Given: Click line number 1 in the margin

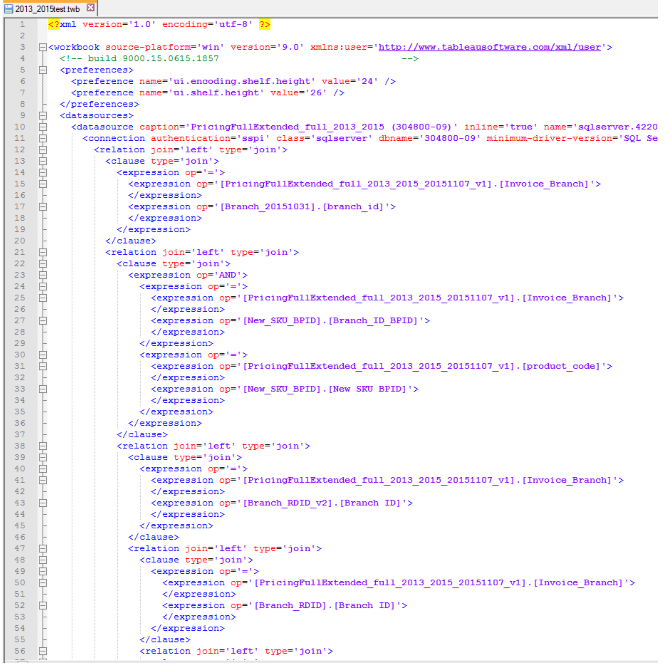Looking at the screenshot, I should tap(22, 24).
